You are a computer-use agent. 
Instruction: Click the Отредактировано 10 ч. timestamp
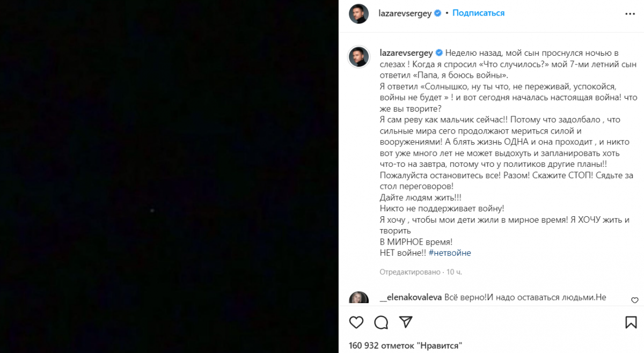pos(421,272)
